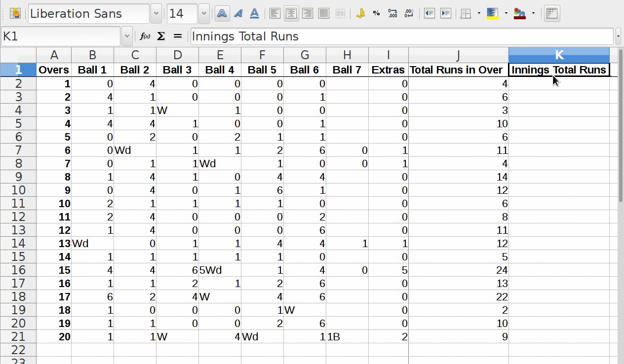
Task: Click the formula input line
Action: tap(401, 36)
